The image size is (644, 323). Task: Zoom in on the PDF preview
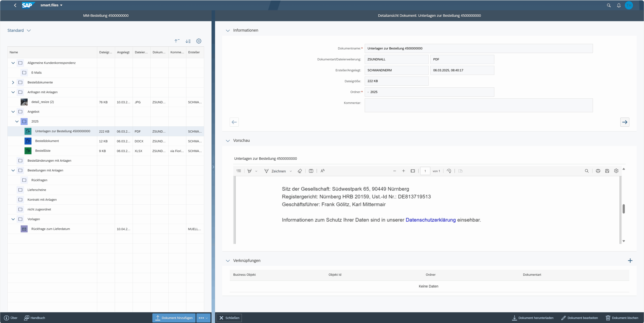404,171
